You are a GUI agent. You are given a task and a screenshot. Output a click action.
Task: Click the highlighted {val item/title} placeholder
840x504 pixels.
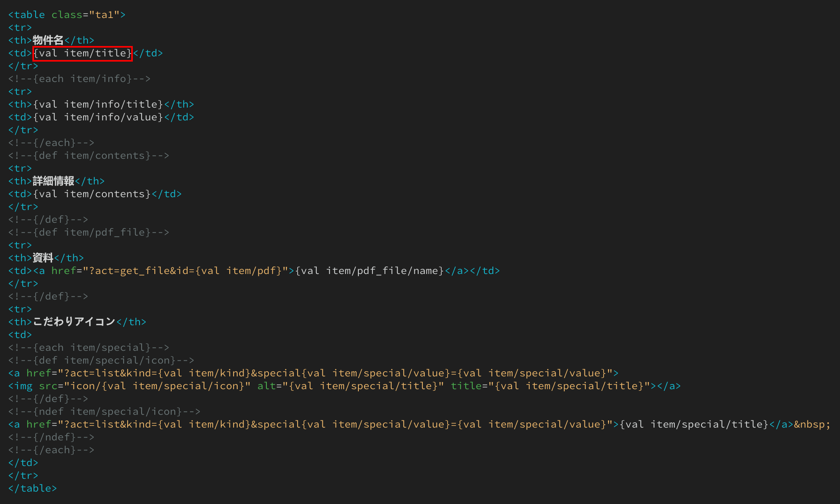click(x=82, y=53)
